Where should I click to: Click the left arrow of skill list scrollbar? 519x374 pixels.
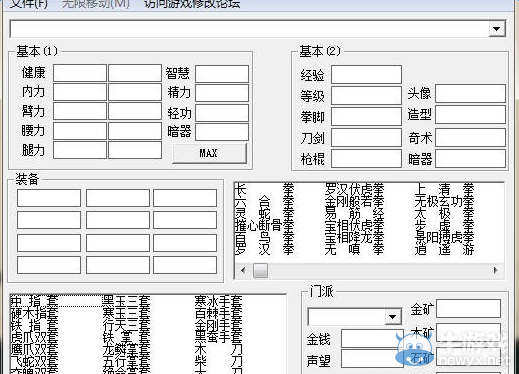pyautogui.click(x=243, y=270)
